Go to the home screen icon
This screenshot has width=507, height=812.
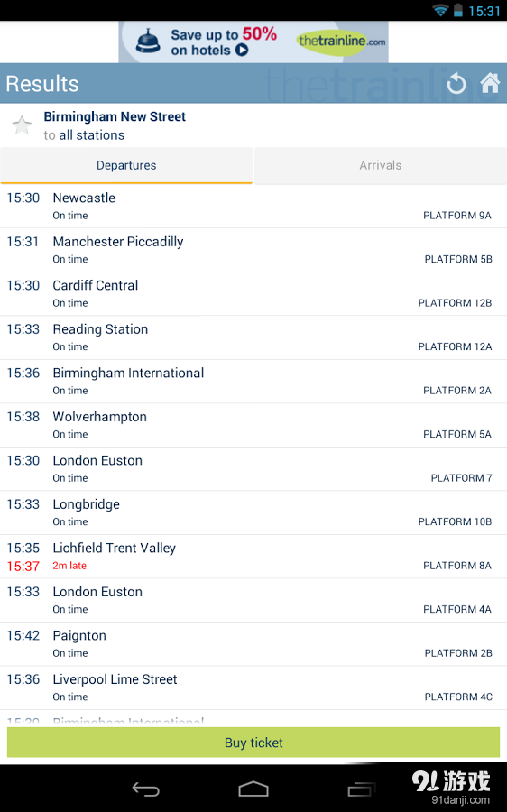490,83
